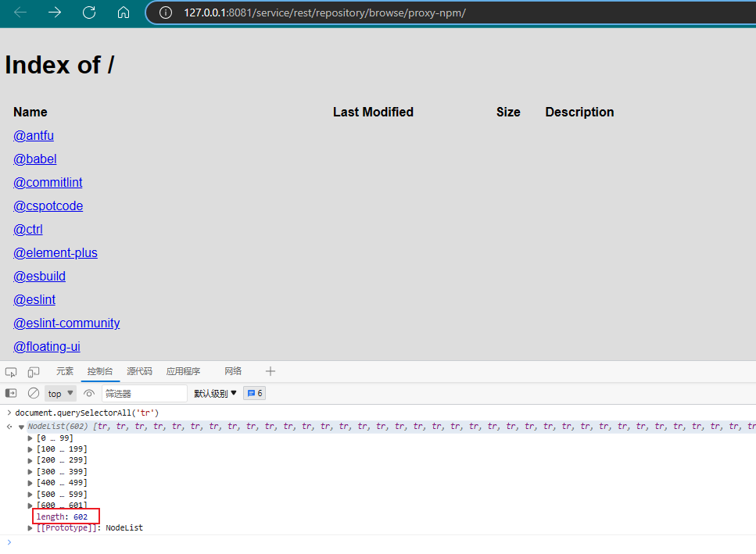756x554 pixels.
Task: Switch to the 应用程序 tab
Action: point(183,371)
